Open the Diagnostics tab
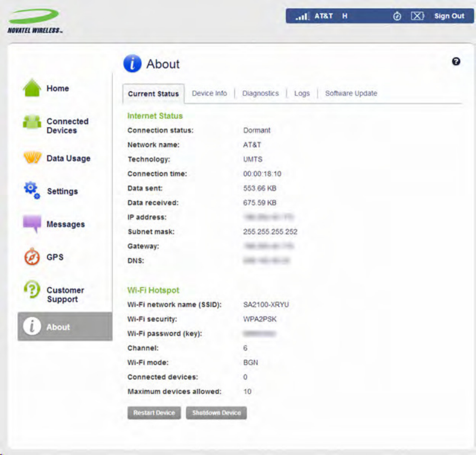Screen dimensions: 476x455 click(261, 93)
